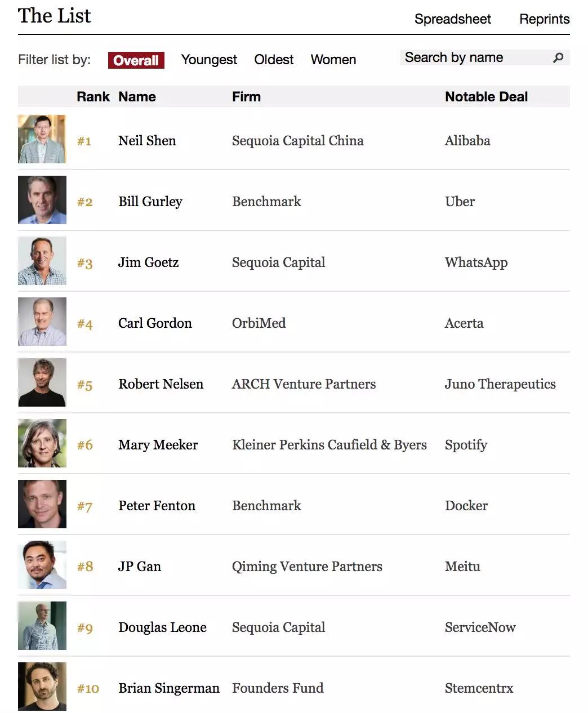588x713 pixels.
Task: Click the Peter Fenton name link
Action: [x=157, y=506]
